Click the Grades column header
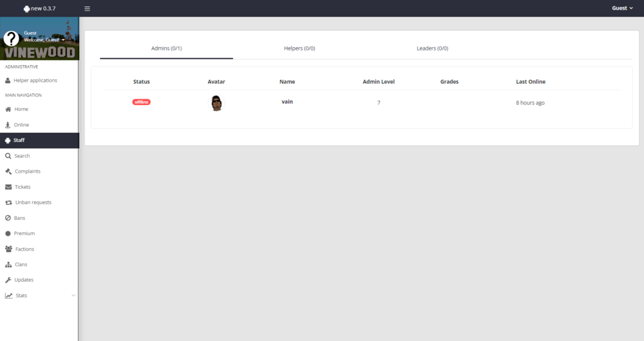Viewport: 644px width, 341px height. 450,82
